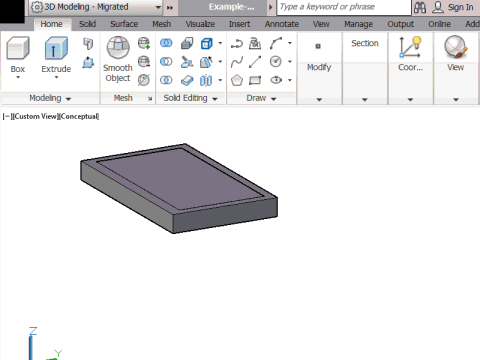The image size is (480, 360).
Task: Open the Insert ribbon tab
Action: (239, 24)
